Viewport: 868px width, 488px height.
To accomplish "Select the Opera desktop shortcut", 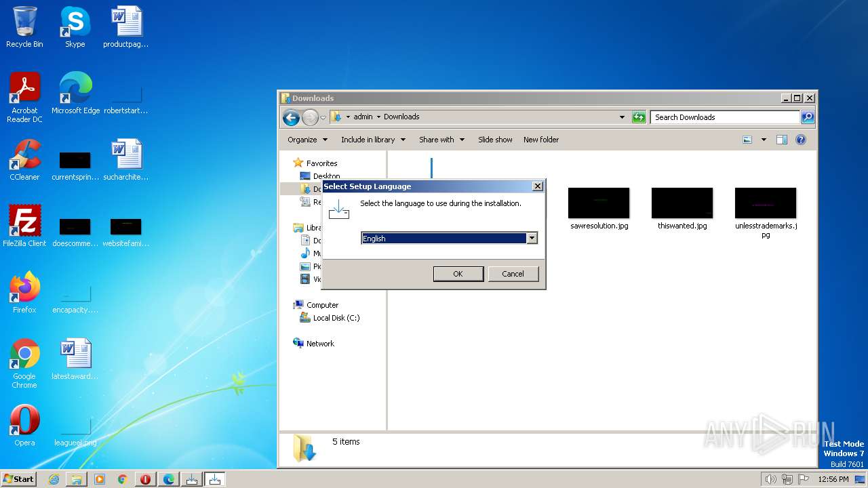I will (x=24, y=426).
